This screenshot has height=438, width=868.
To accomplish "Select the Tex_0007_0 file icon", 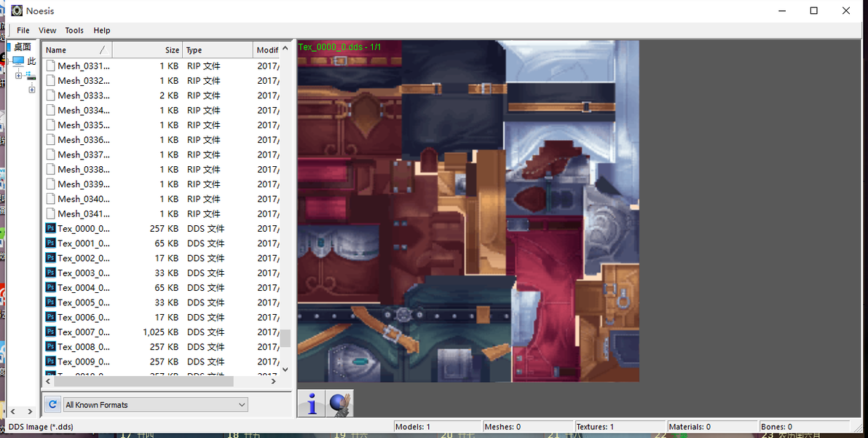I will pos(50,332).
